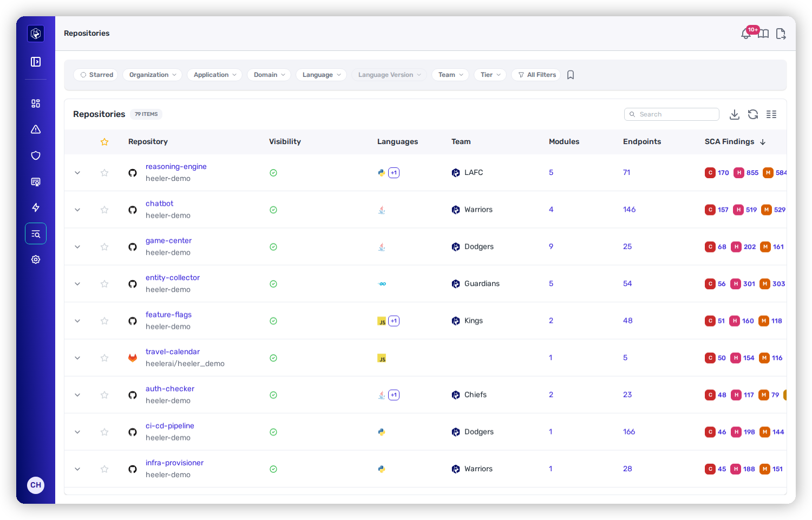Download the repositories list
Image resolution: width=812 pixels, height=520 pixels.
(735, 114)
